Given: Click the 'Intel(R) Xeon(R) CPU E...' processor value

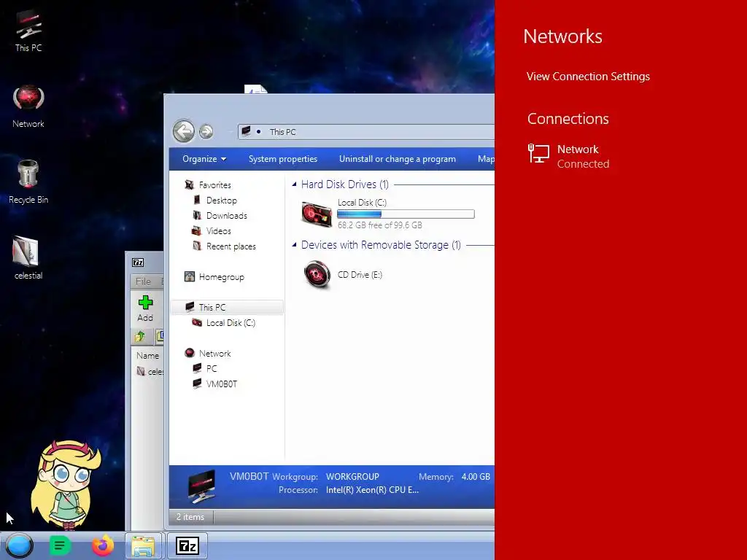Looking at the screenshot, I should coord(372,490).
